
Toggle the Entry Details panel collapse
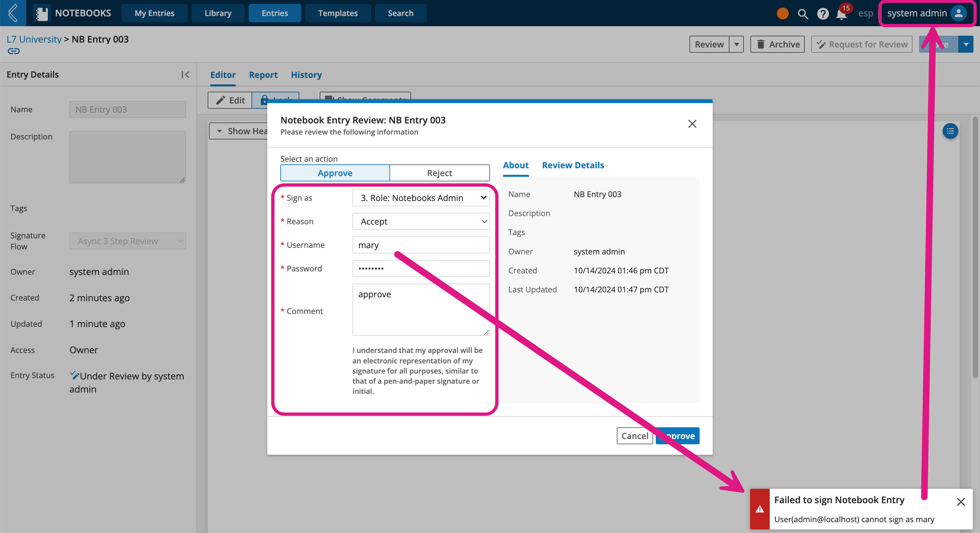pos(186,74)
